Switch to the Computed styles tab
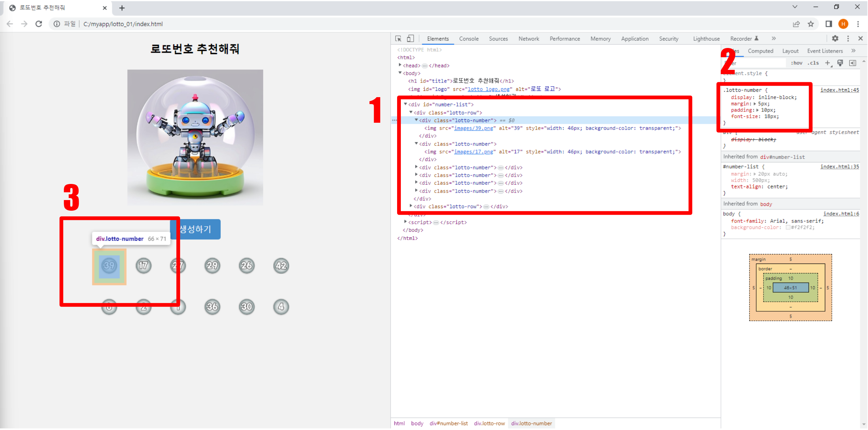 (x=761, y=51)
